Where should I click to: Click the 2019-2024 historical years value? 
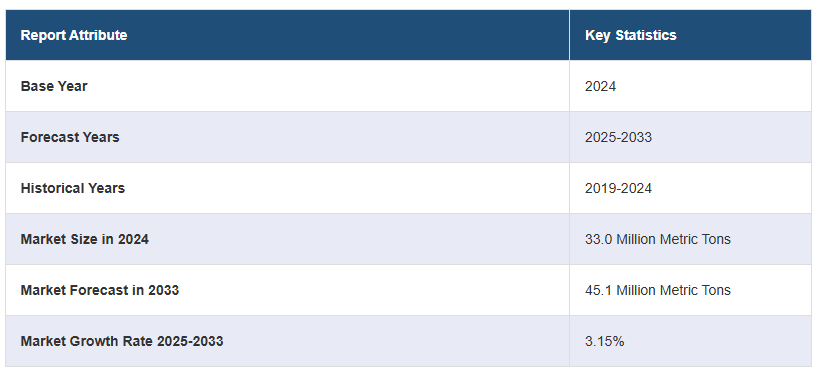click(x=618, y=188)
